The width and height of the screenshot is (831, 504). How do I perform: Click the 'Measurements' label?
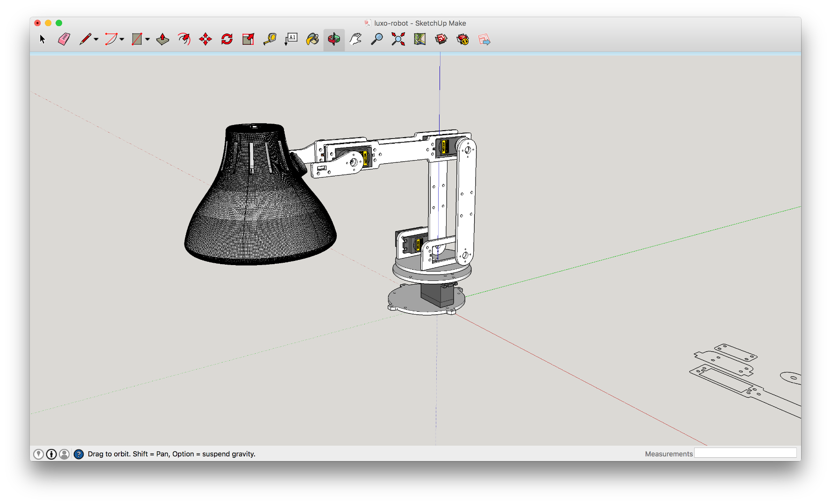(669, 454)
